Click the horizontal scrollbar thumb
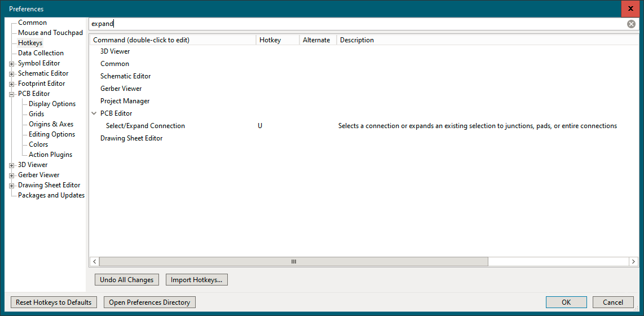The width and height of the screenshot is (644, 316). coord(294,261)
